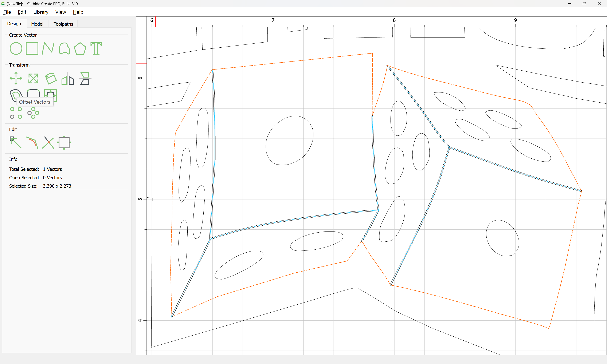
Task: Click the Scale transform icon
Action: (x=33, y=79)
